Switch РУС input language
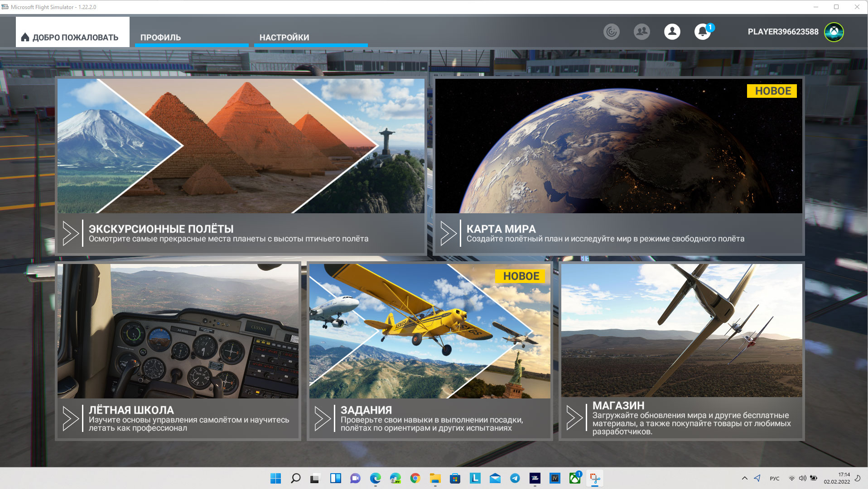Viewport: 868px width, 489px height. 774,479
